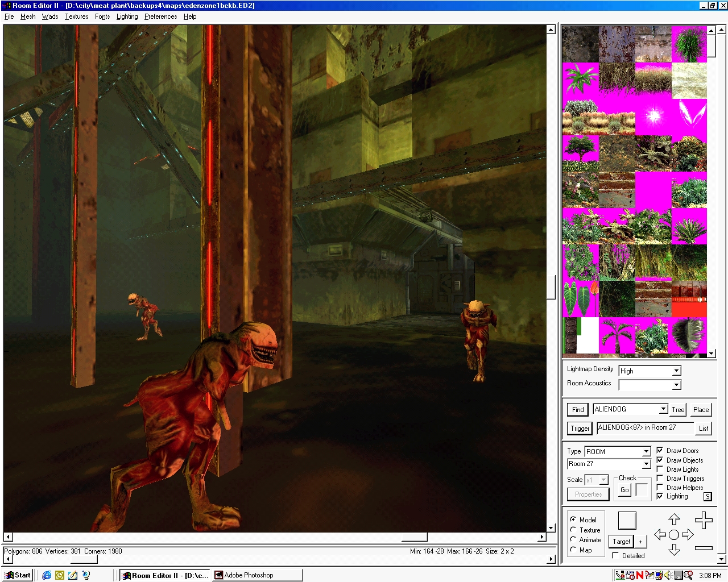Click the large plus zoom icon
The width and height of the screenshot is (728, 582).
click(704, 519)
